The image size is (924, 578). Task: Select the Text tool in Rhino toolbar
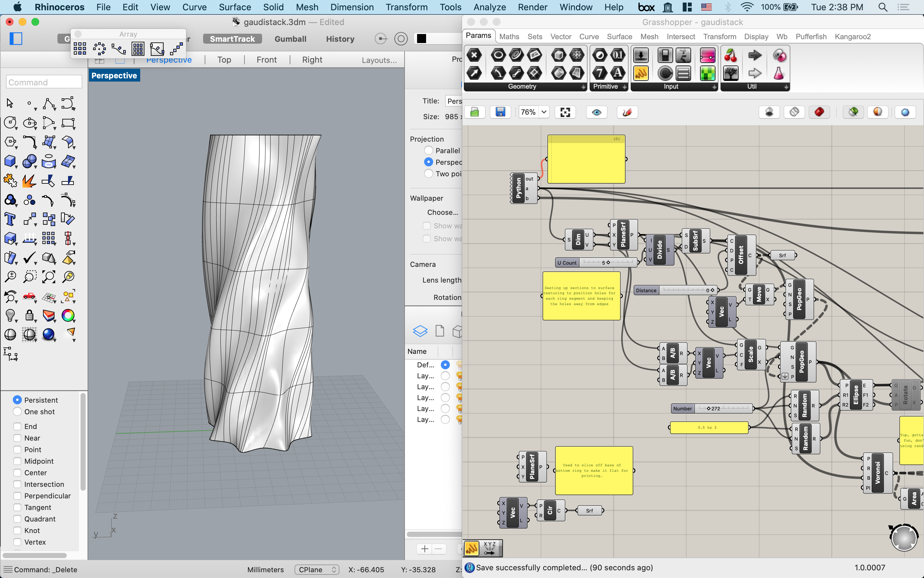10,219
